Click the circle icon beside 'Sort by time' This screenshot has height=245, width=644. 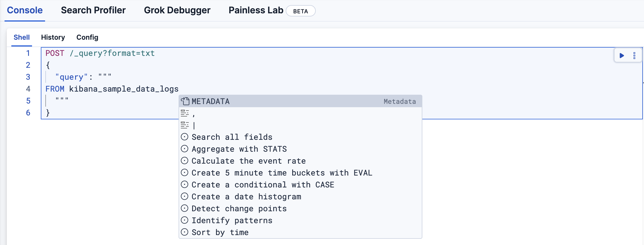[x=185, y=232]
